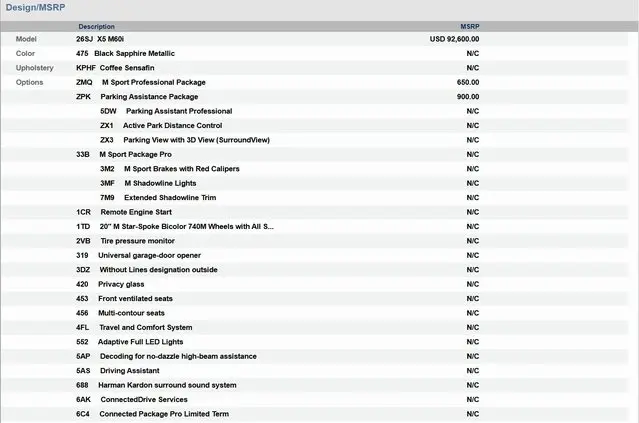Click the Universal garage-door opener row
The width and height of the screenshot is (639, 423).
(149, 256)
